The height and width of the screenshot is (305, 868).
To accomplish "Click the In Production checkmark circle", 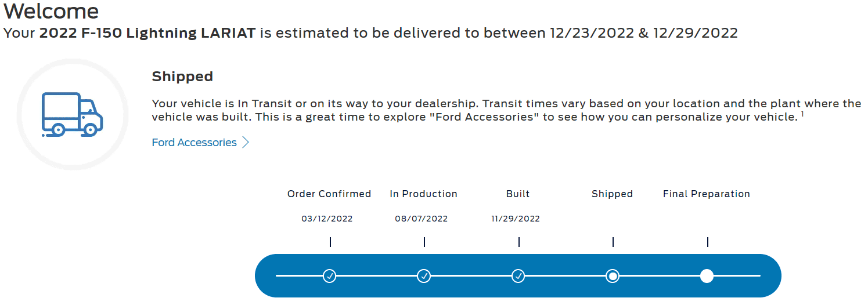I will [x=424, y=276].
